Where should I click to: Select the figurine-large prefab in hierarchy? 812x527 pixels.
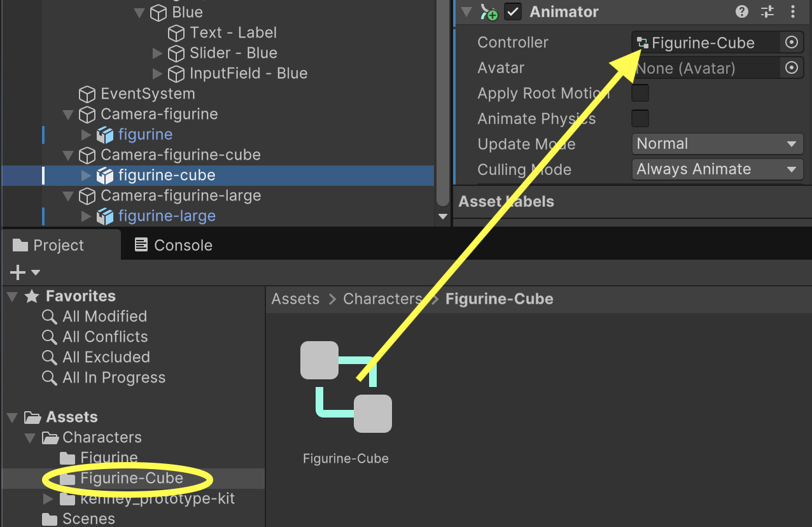coord(166,216)
